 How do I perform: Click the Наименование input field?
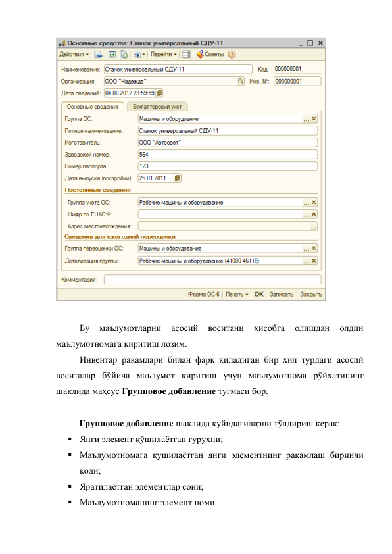tap(178, 69)
